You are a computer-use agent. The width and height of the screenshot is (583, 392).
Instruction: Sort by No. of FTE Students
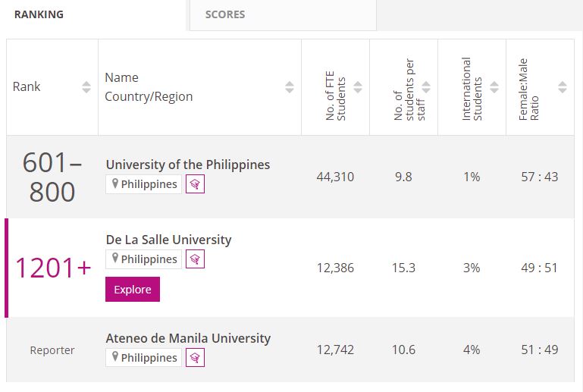(x=358, y=87)
